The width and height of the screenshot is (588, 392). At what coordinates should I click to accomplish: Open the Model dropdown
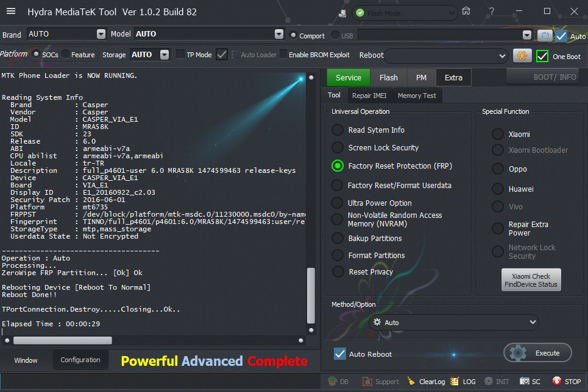pyautogui.click(x=278, y=34)
